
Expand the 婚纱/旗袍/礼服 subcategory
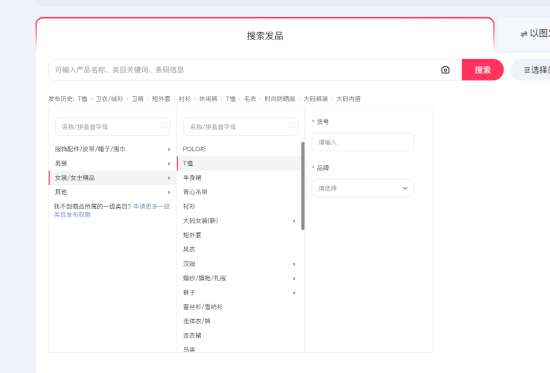click(x=294, y=278)
